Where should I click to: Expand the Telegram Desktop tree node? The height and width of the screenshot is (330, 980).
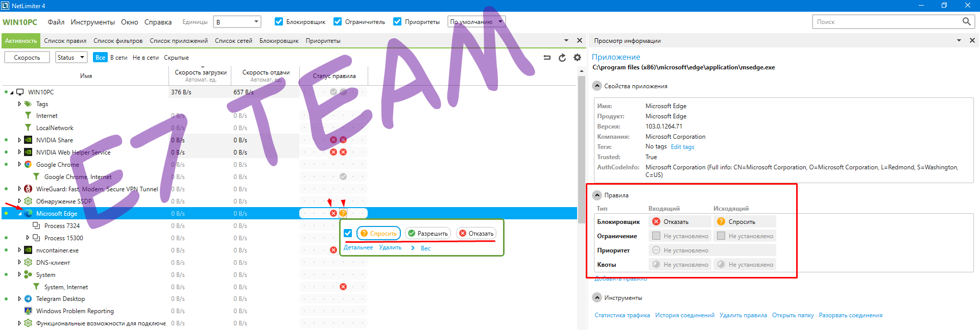(19, 299)
